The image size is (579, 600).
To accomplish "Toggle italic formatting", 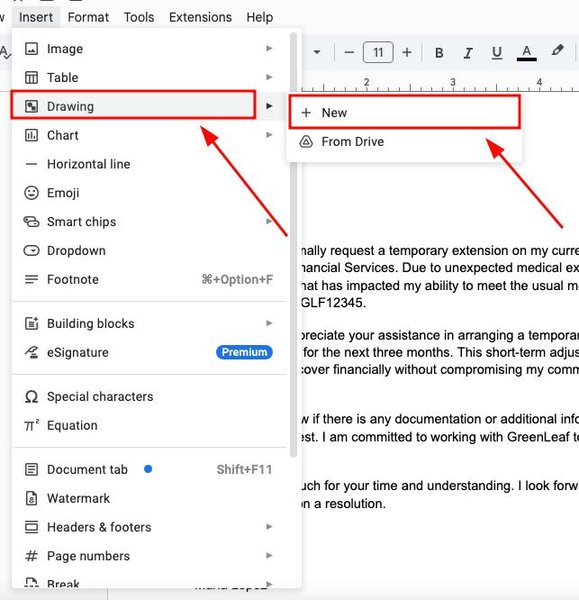I will [468, 52].
